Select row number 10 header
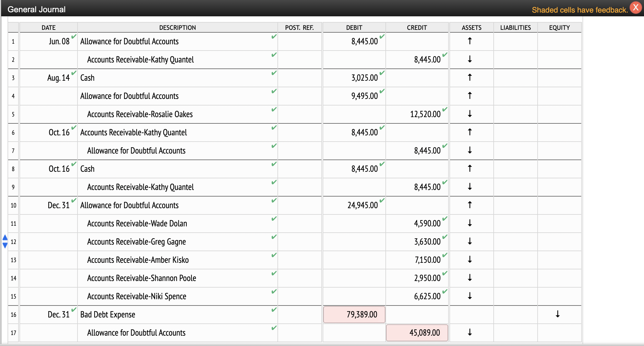644x346 pixels. 13,205
